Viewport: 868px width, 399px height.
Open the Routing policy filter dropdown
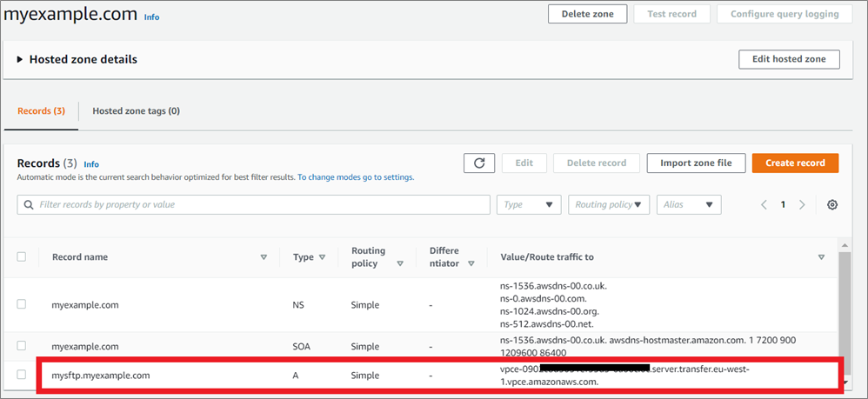pyautogui.click(x=608, y=205)
